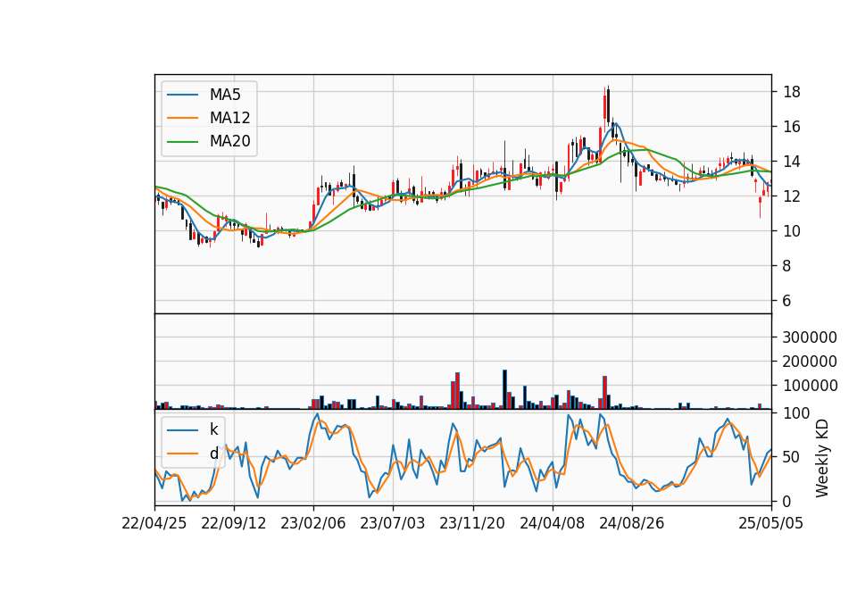The image size is (857, 616).
Task: Click the MA5 legend label
Action: (225, 95)
